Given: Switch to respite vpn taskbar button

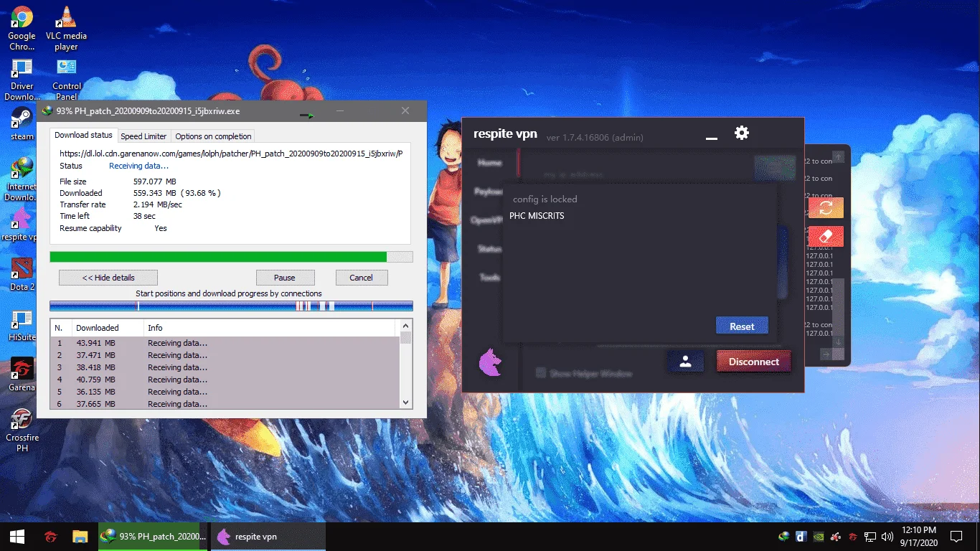Looking at the screenshot, I should pyautogui.click(x=268, y=537).
